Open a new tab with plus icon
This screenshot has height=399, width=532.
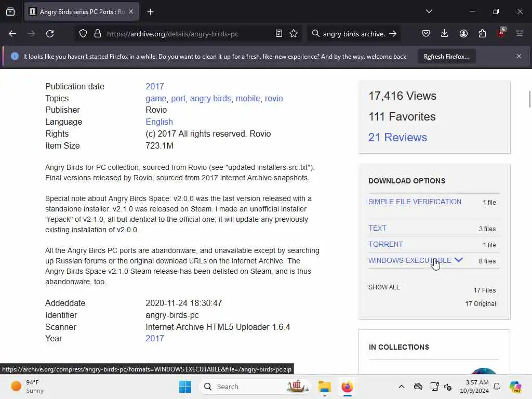150,12
